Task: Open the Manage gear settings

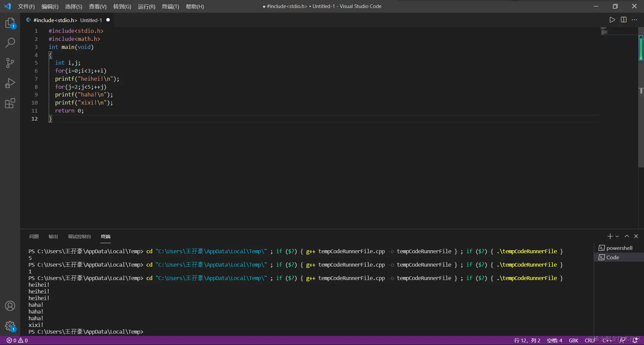Action: point(10,326)
